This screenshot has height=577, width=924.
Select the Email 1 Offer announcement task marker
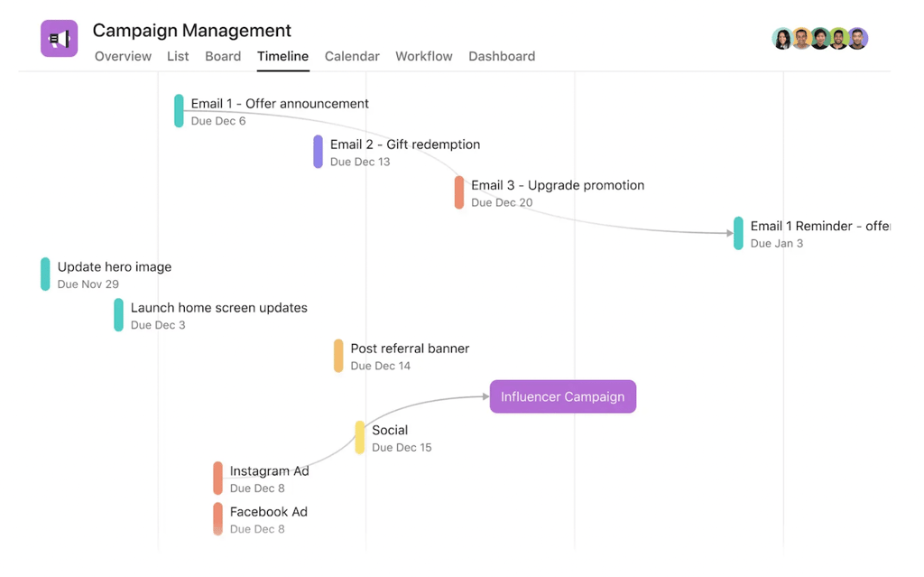[179, 111]
